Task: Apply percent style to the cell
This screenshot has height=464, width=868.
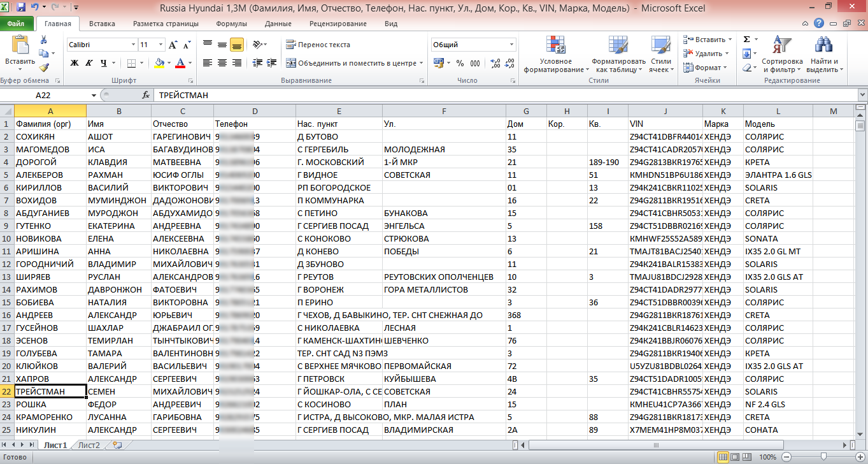Action: (460, 62)
